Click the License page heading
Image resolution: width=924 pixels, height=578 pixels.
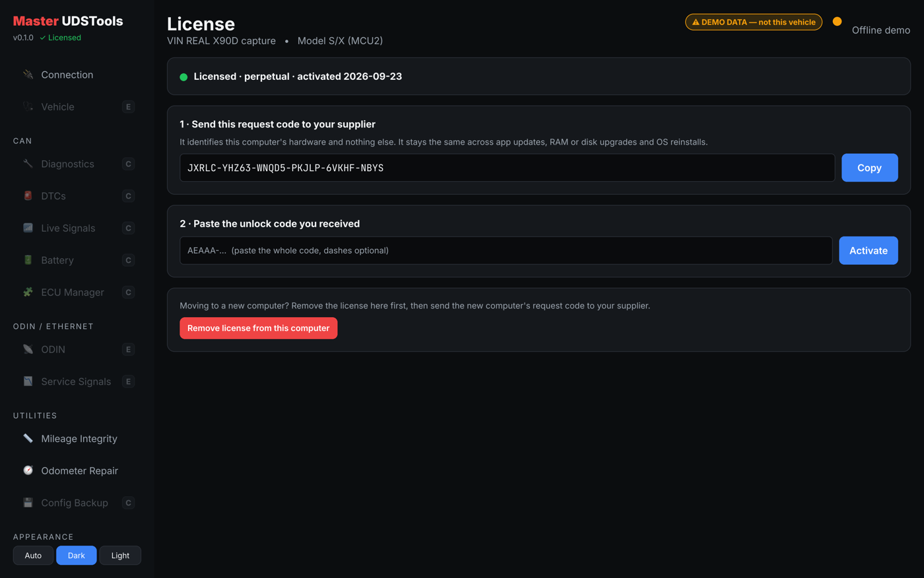pos(201,24)
